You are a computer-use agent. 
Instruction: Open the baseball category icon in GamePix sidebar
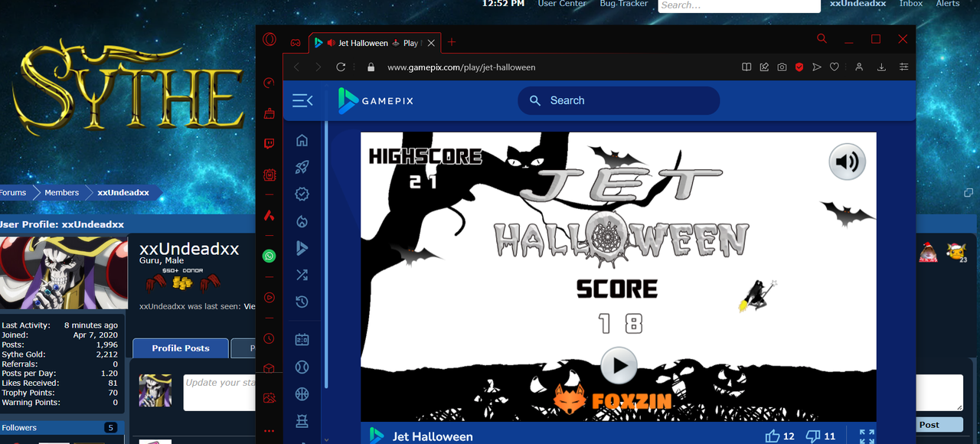302,367
